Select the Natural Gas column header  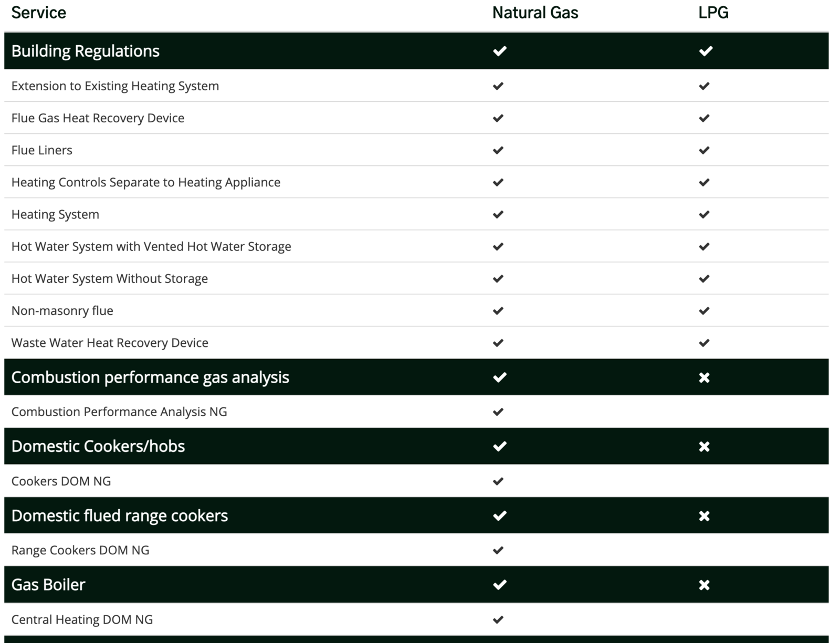pos(535,13)
